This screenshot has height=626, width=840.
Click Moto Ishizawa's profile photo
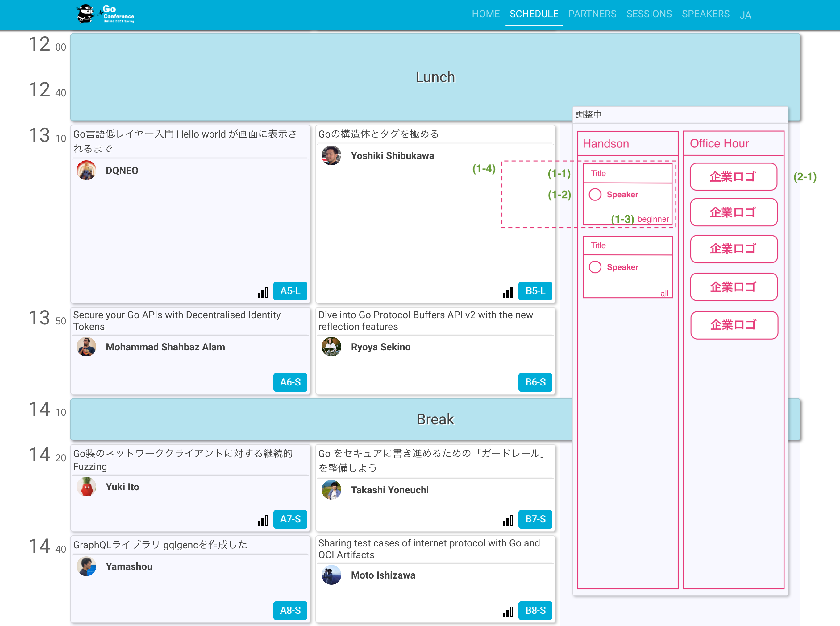pyautogui.click(x=331, y=575)
